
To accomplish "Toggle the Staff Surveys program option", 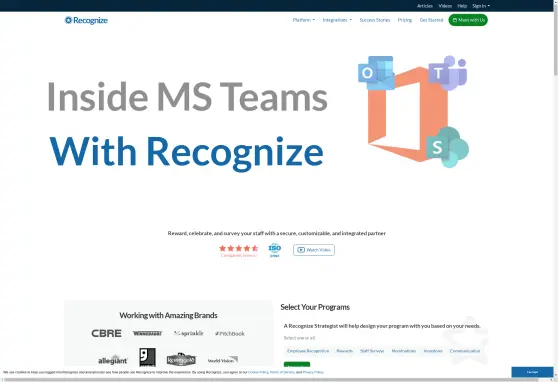I will pyautogui.click(x=372, y=351).
